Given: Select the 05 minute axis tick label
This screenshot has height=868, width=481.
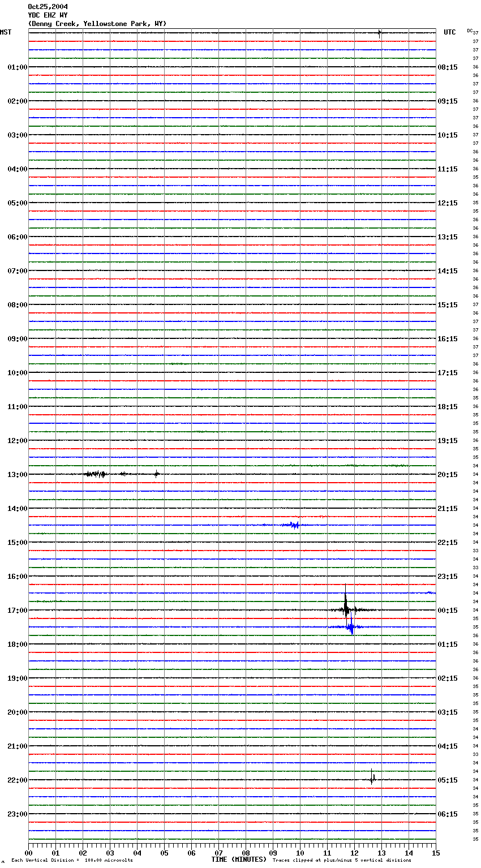Looking at the screenshot, I should coord(165,853).
